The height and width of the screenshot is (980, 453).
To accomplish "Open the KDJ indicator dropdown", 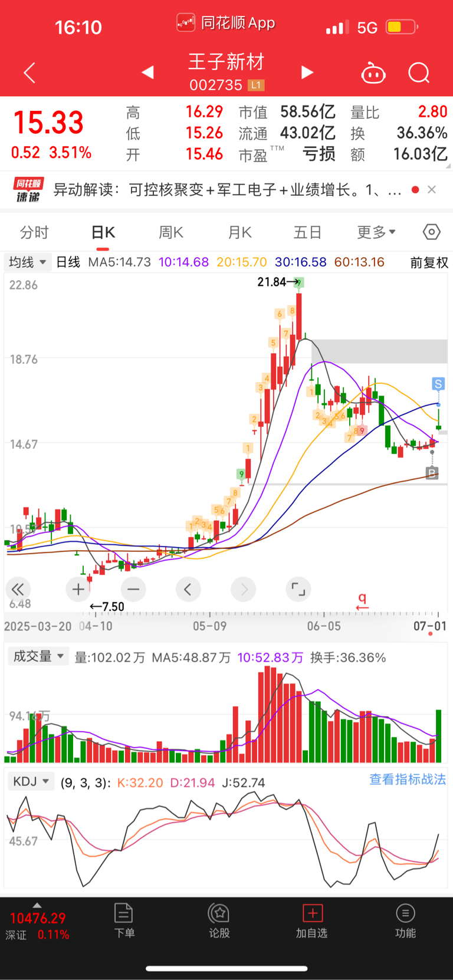I will tap(31, 782).
